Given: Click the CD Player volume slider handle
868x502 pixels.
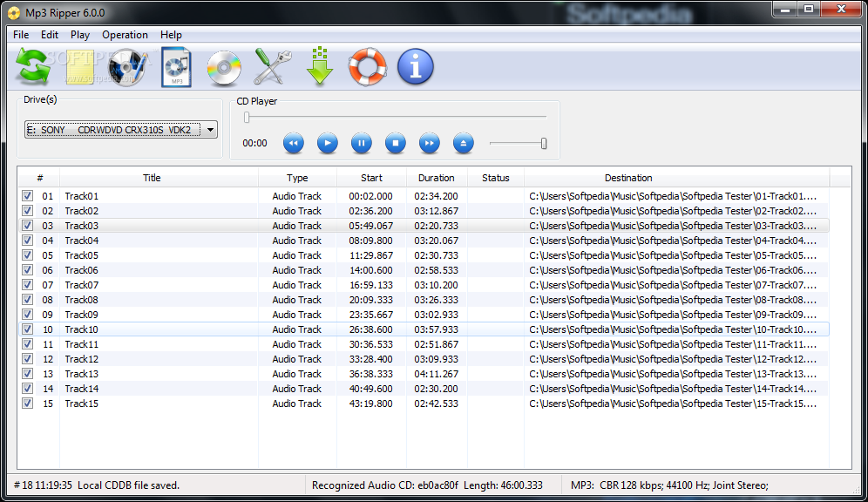Looking at the screenshot, I should pos(544,143).
